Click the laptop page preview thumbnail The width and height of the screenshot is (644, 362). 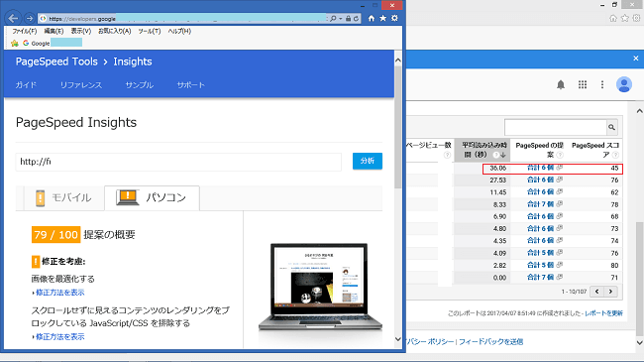pyautogui.click(x=320, y=288)
